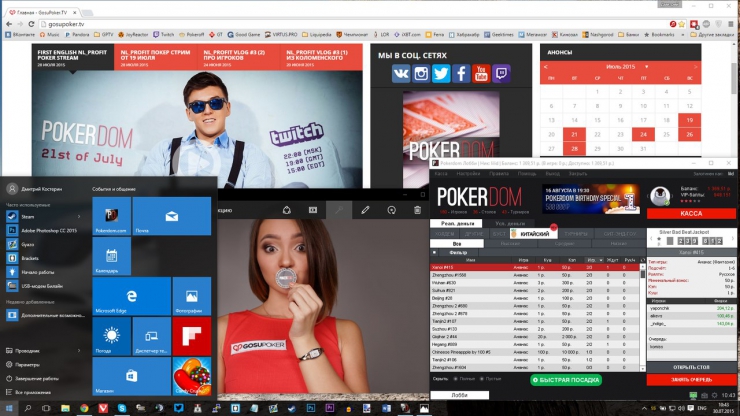The width and height of the screenshot is (740, 416).
Task: Open Candy Crush tile in Start menu
Action: [x=192, y=376]
